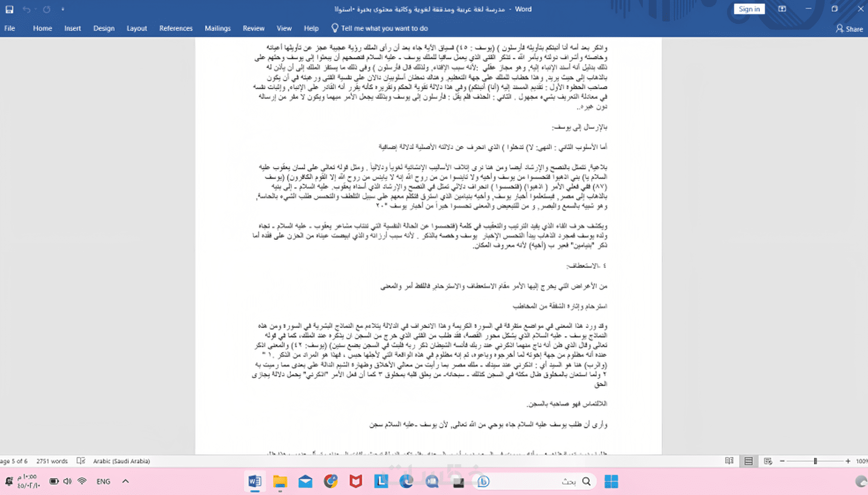Open Microsoft Edge from the taskbar
The image size is (868, 495).
click(406, 481)
